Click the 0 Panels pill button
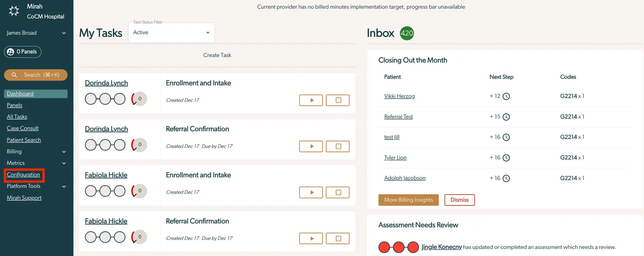This screenshot has height=256, width=644. point(23,52)
